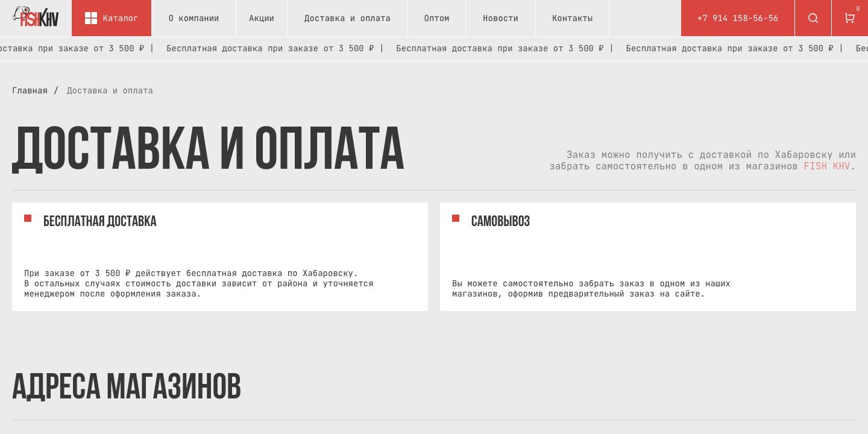Click Главная breadcrumb link
868x434 pixels.
click(30, 90)
